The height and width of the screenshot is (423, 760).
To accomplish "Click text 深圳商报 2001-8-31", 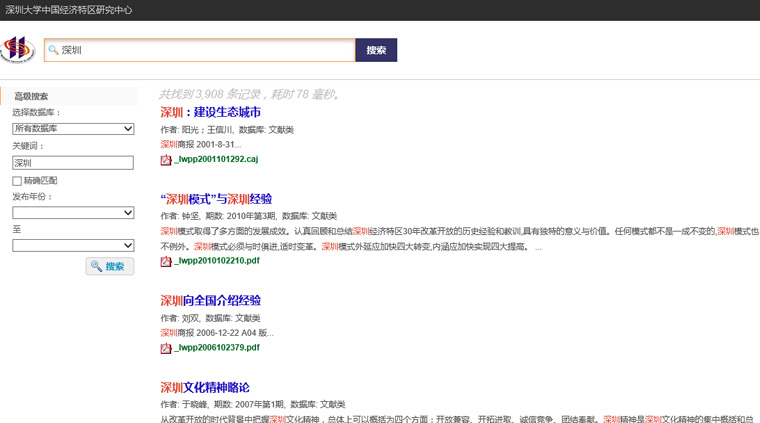I will coord(198,144).
